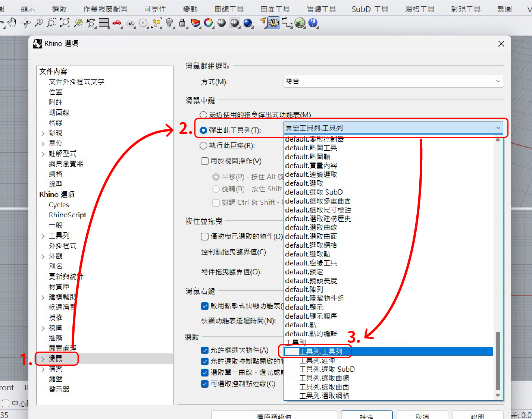The width and height of the screenshot is (532, 419).
Task: Click the Zoom Extents icon
Action: tap(65, 23)
